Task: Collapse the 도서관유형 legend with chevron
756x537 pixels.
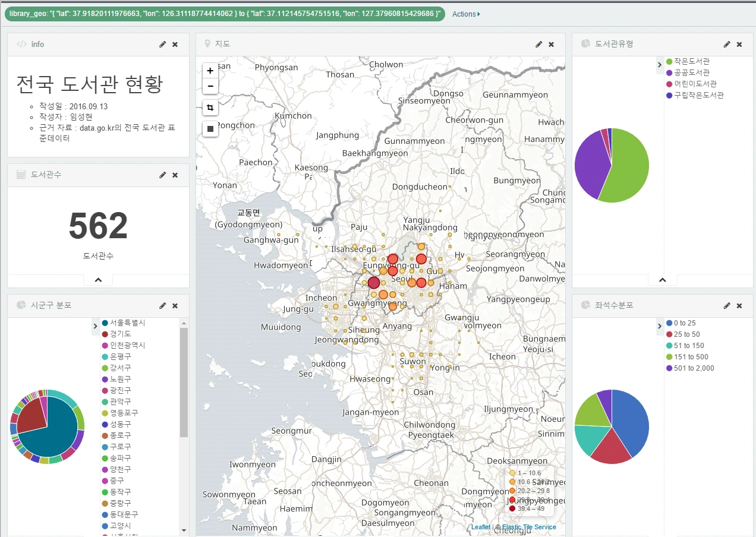Action: pos(659,65)
